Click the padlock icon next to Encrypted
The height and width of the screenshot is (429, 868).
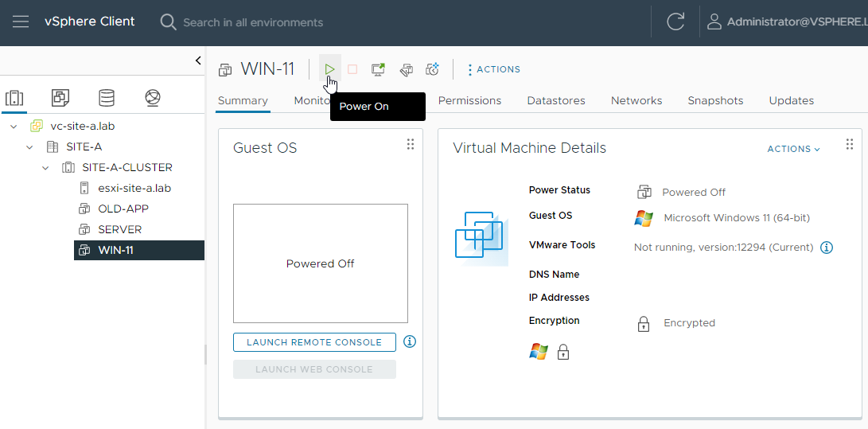644,323
